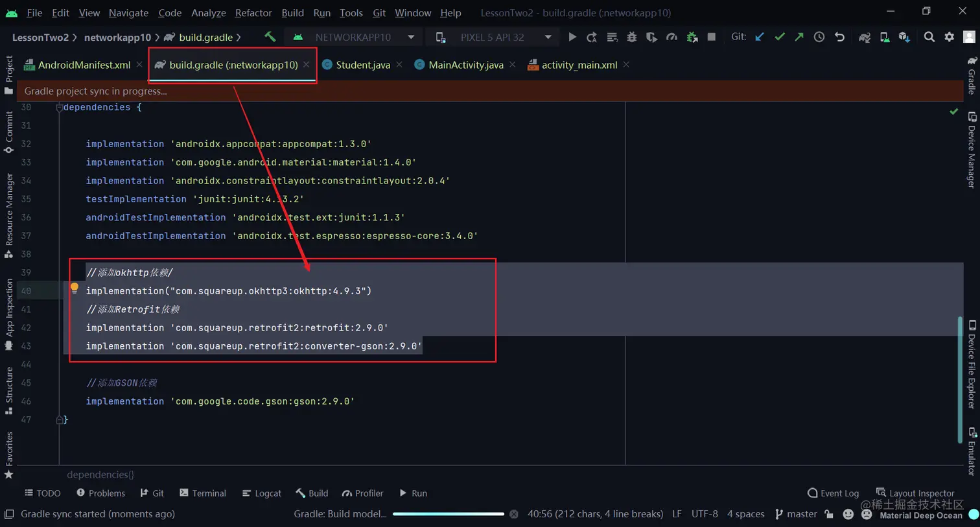Open the Profiler tool window

363,493
